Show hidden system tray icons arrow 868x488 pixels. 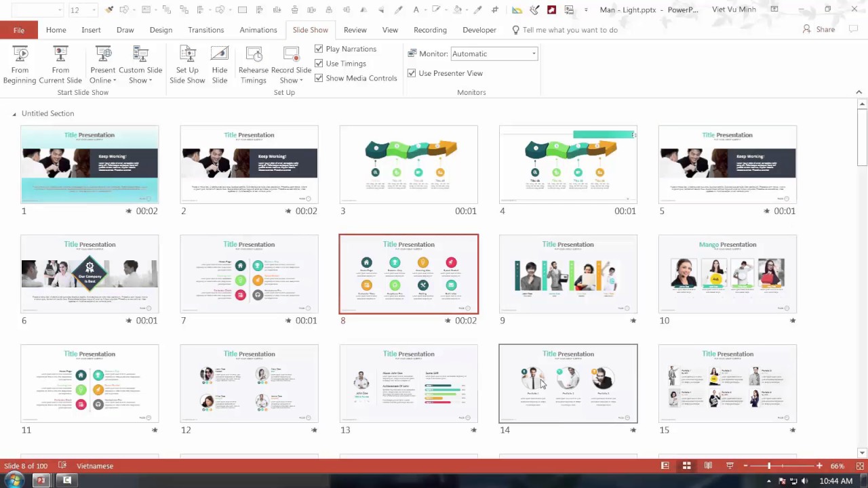[769, 481]
